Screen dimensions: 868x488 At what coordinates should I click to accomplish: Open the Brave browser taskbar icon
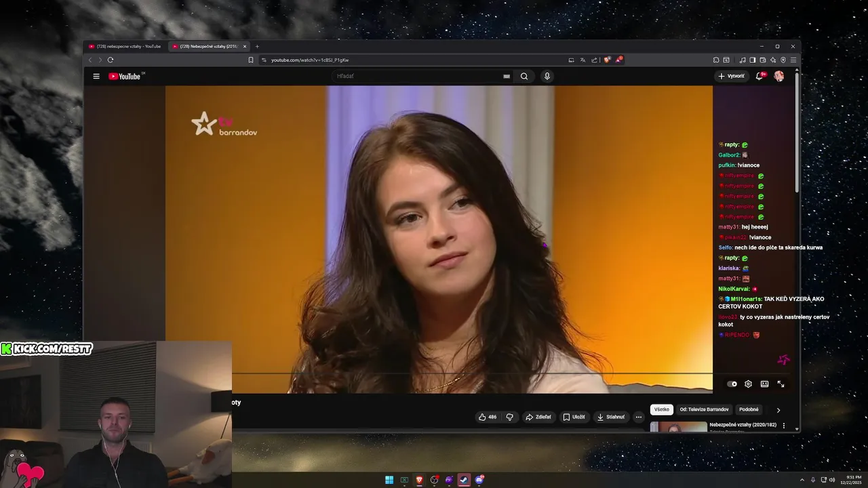click(x=419, y=480)
